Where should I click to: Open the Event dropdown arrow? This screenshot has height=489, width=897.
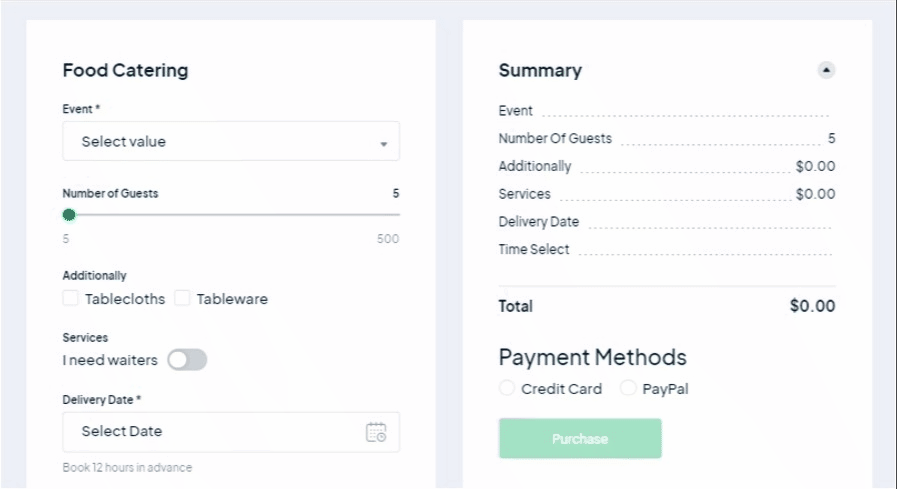(383, 144)
